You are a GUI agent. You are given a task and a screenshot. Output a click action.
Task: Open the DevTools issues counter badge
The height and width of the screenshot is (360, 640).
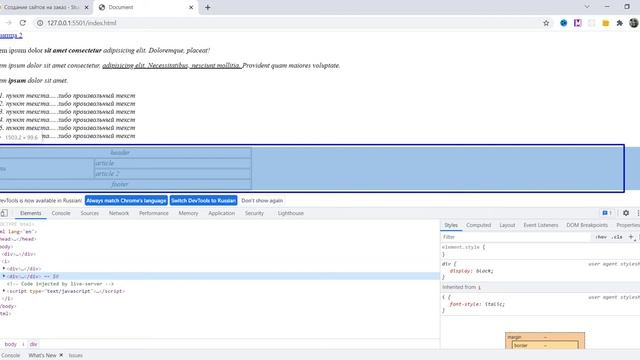click(607, 213)
